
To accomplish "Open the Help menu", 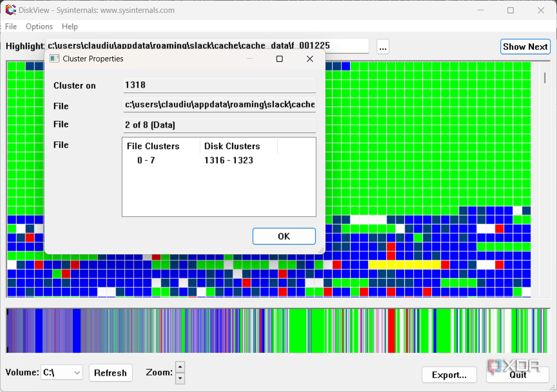I will 70,26.
